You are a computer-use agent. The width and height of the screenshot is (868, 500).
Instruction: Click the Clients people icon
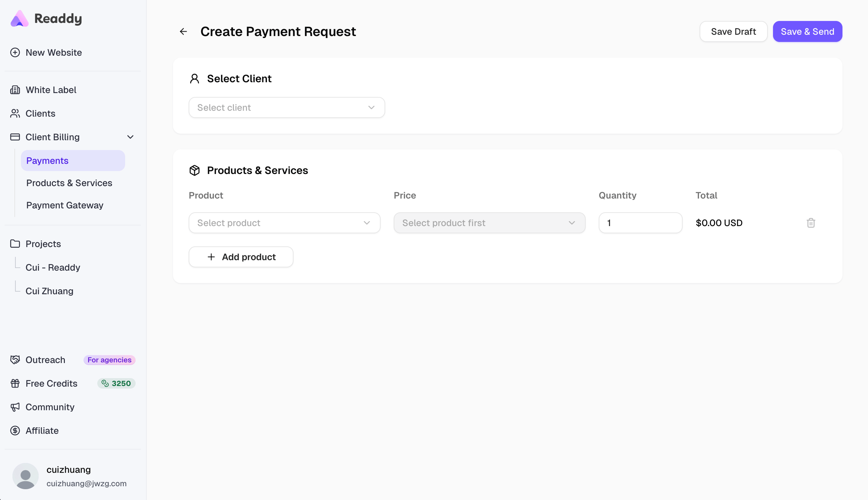point(15,113)
